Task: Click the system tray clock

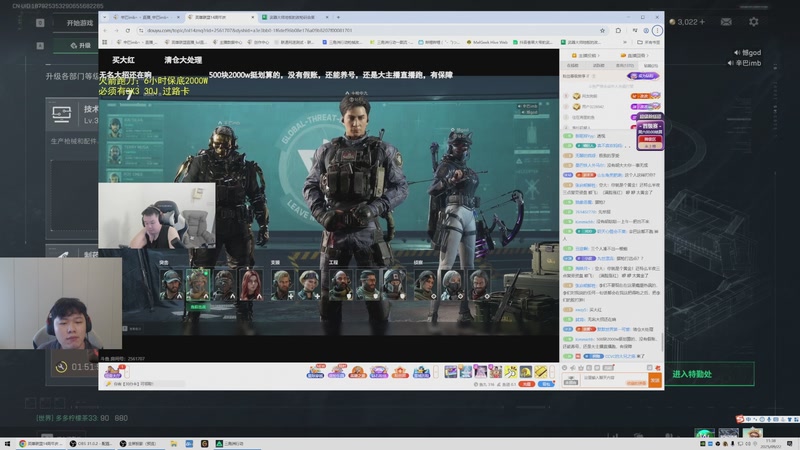Action: coord(770,444)
